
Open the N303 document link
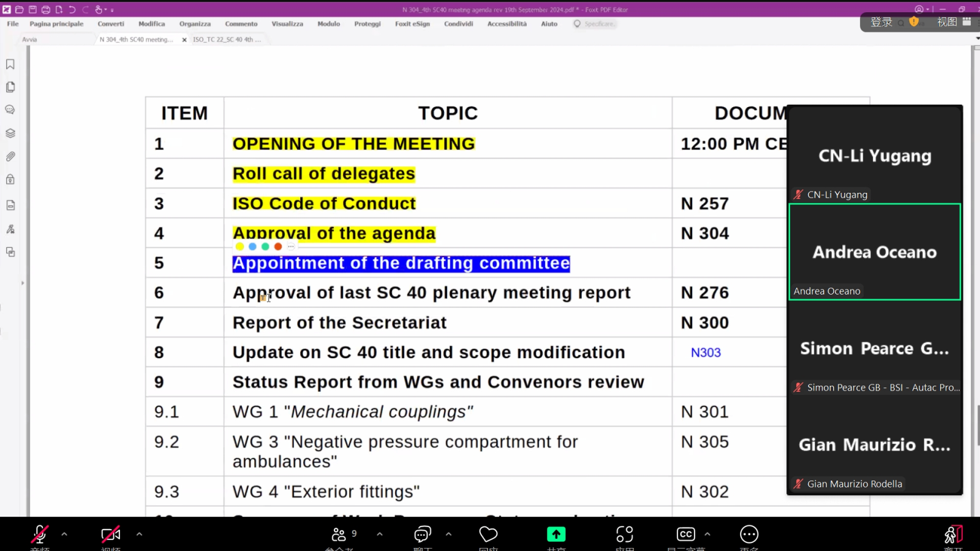pos(706,353)
